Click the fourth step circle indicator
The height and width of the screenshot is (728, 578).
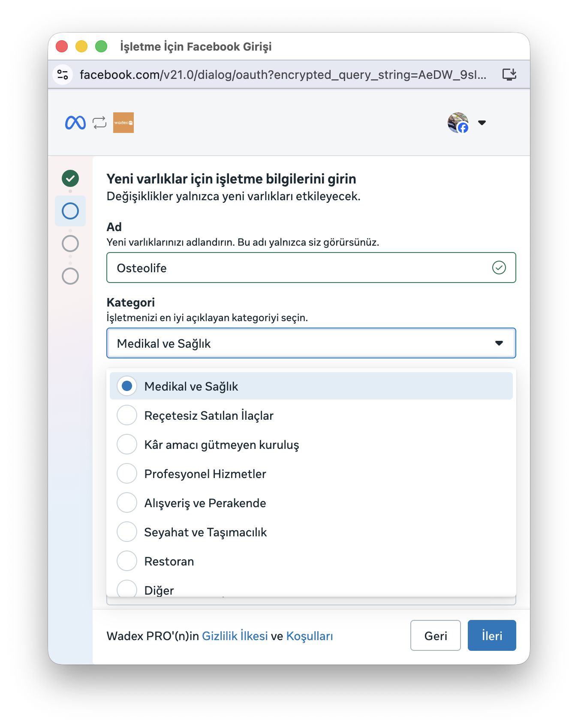coord(70,276)
